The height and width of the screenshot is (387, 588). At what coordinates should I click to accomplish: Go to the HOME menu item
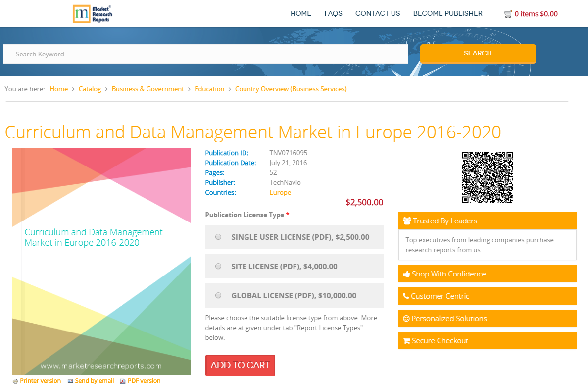pos(301,13)
